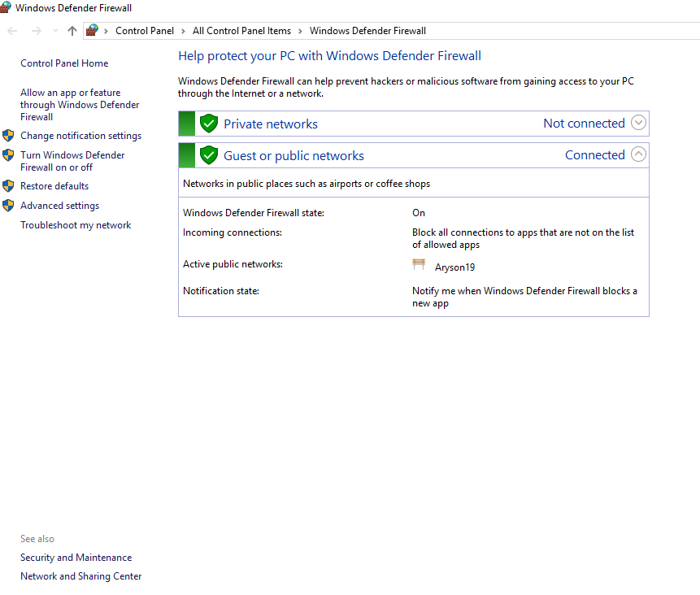
Task: Click shield icon beside Advanced settings
Action: pyautogui.click(x=8, y=206)
